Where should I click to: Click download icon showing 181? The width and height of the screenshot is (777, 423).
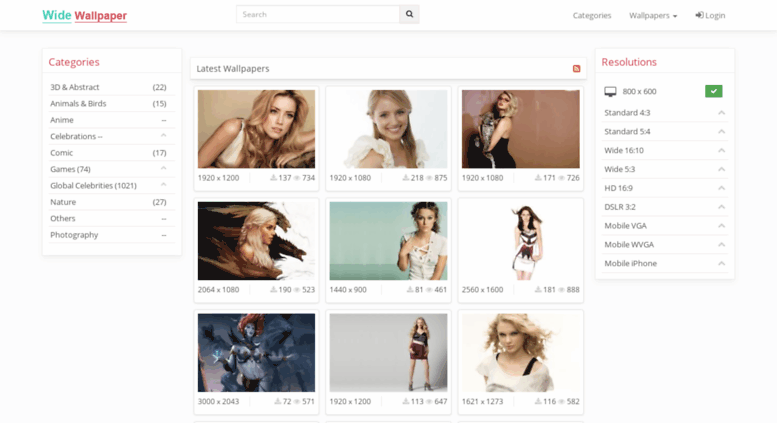(x=538, y=289)
